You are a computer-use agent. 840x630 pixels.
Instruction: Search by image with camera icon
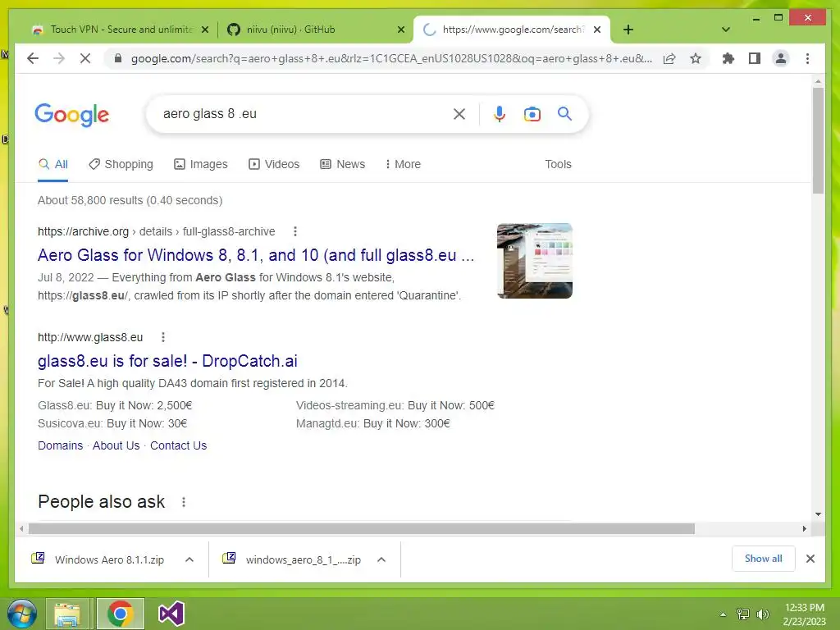[532, 113]
